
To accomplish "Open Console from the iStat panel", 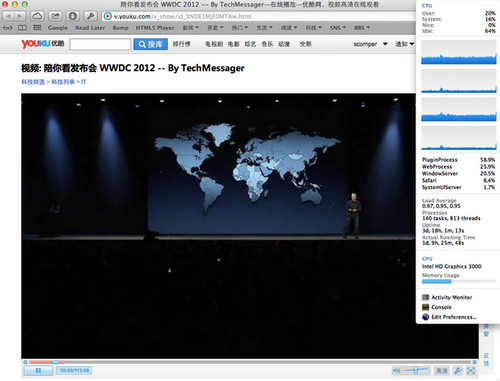I will 437,307.
